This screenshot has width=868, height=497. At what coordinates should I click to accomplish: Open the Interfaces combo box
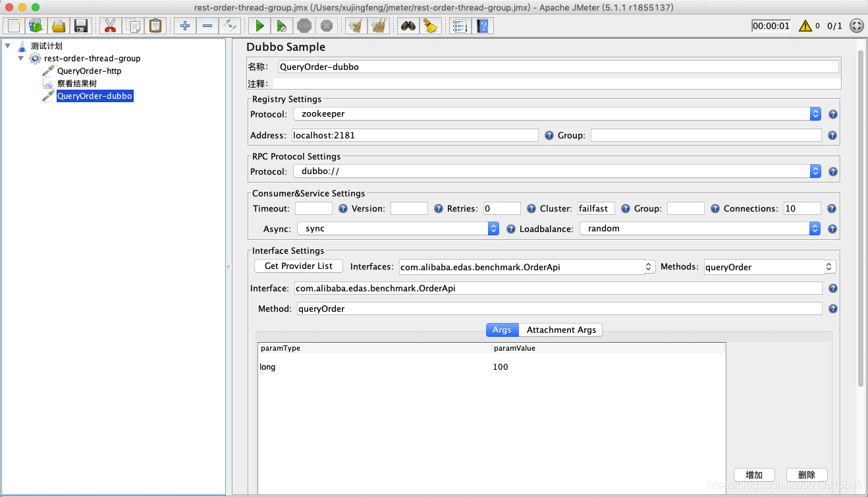pyautogui.click(x=527, y=267)
